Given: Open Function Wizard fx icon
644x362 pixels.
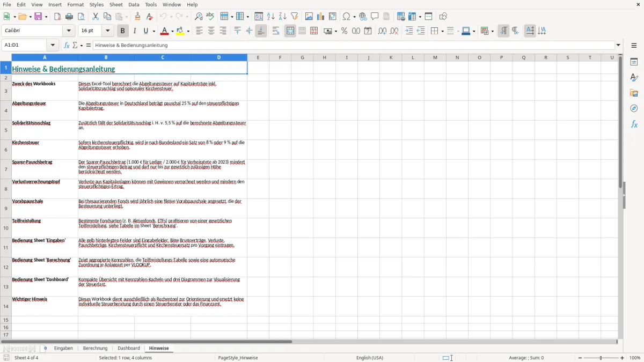Looking at the screenshot, I should [x=67, y=46].
